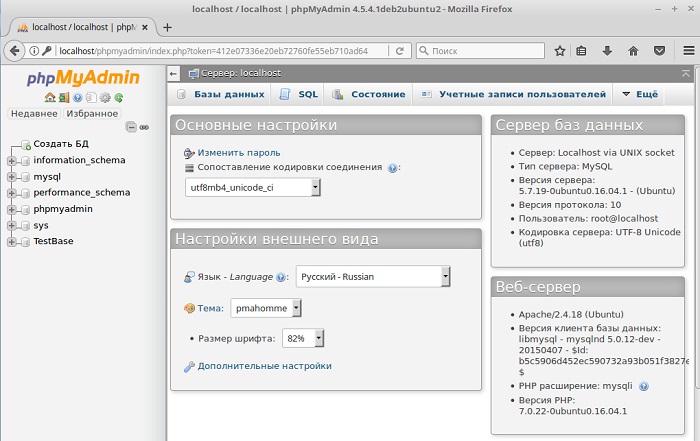This screenshot has height=441, width=700.
Task: Click Сервер: localhost breadcrumb link
Action: [x=241, y=73]
